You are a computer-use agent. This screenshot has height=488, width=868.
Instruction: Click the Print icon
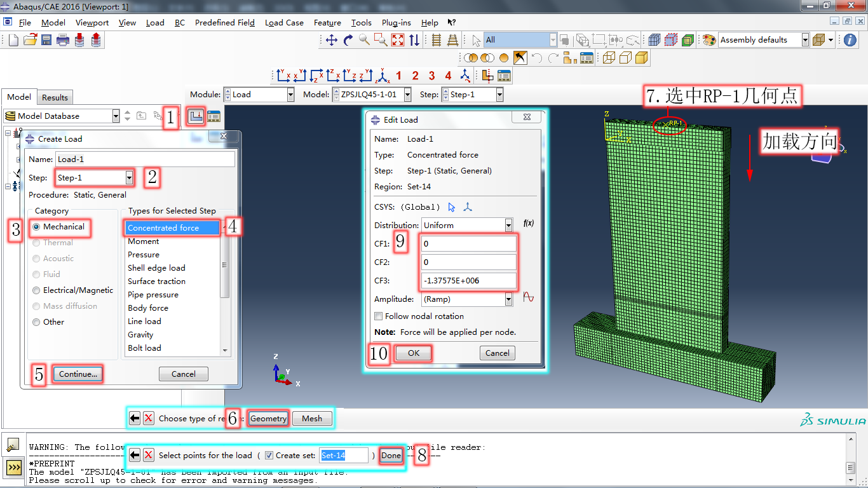[63, 40]
